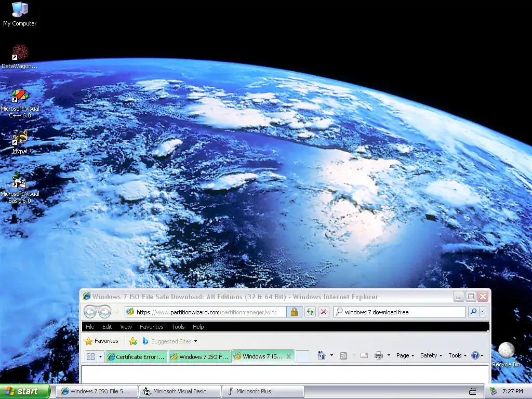Expand the Home button dropdown arrow

[331, 355]
